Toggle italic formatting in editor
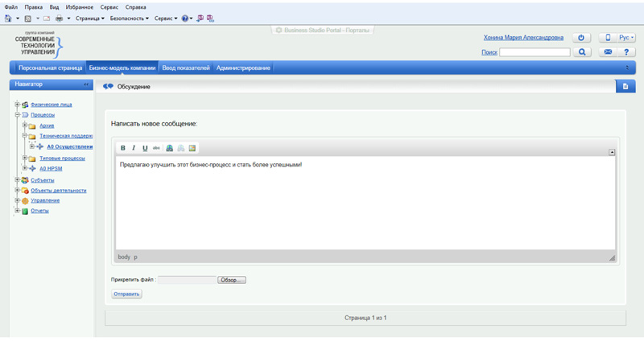 point(134,148)
